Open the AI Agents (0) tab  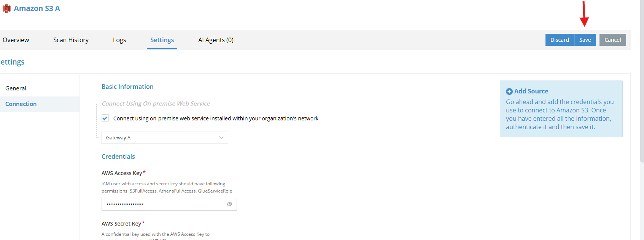tap(216, 40)
